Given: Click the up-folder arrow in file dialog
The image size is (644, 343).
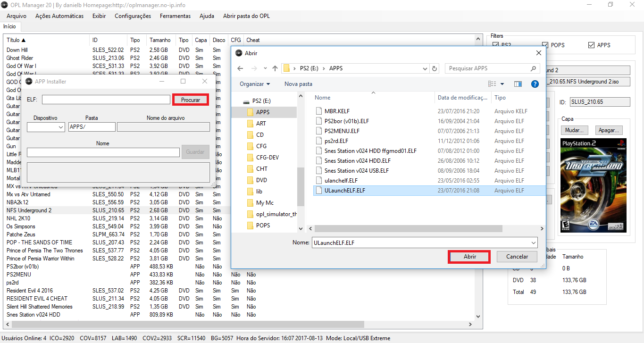Looking at the screenshot, I should point(275,68).
